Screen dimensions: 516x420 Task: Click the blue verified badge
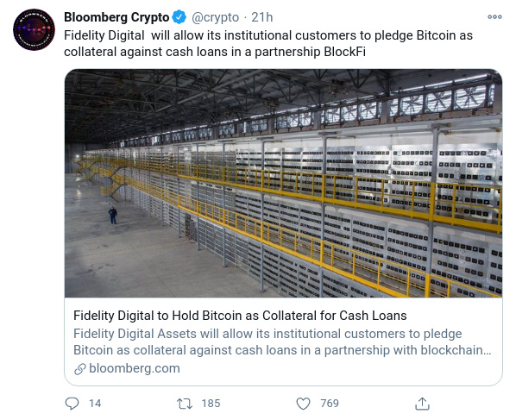[x=179, y=17]
